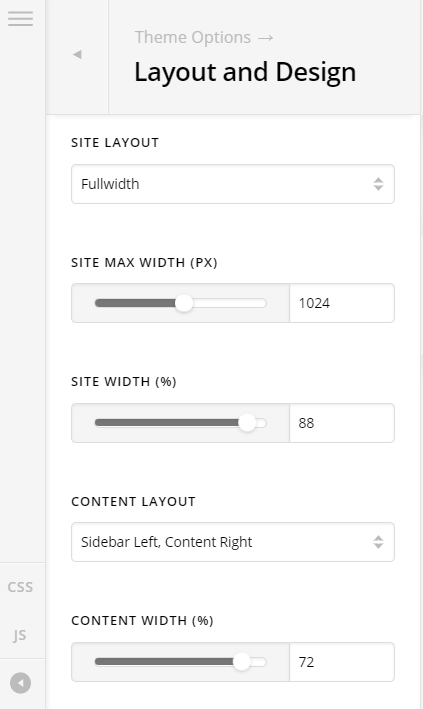Click the Site Max Width slider track end
Image resolution: width=423 pixels, height=709 pixels.
point(262,303)
